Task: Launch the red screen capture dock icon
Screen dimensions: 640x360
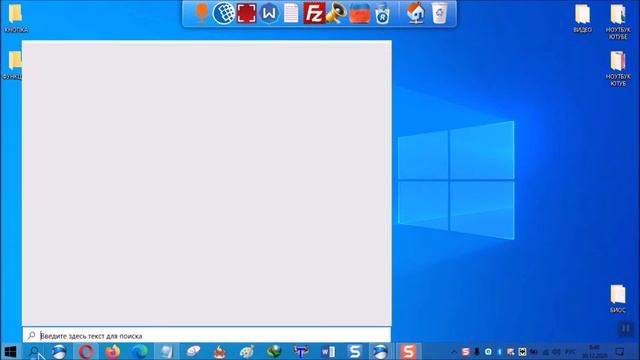Action: point(247,13)
